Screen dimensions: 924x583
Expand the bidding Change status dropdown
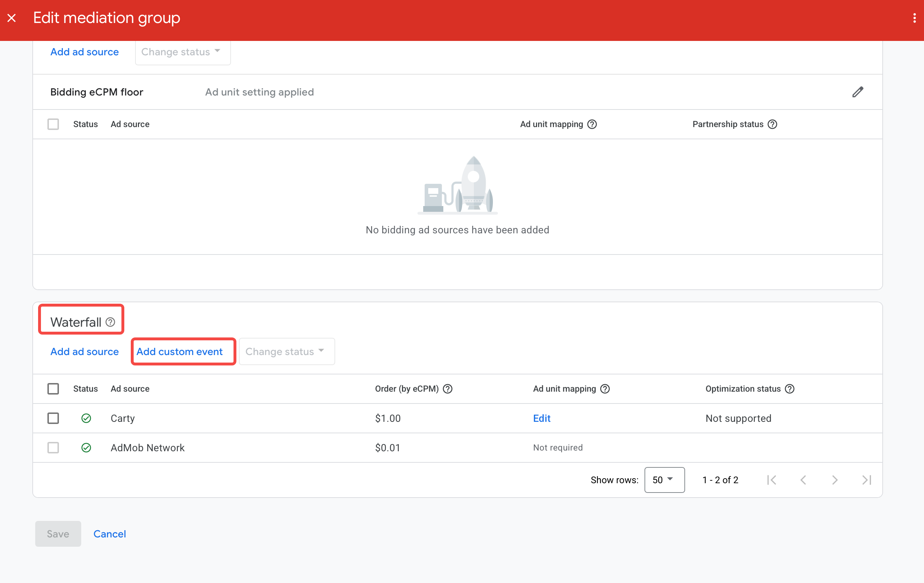pyautogui.click(x=182, y=52)
